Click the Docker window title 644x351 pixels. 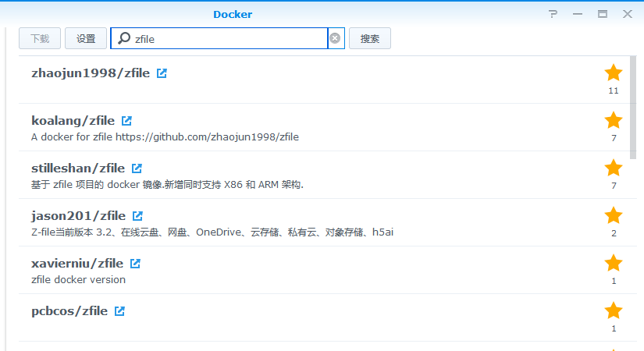coord(233,14)
